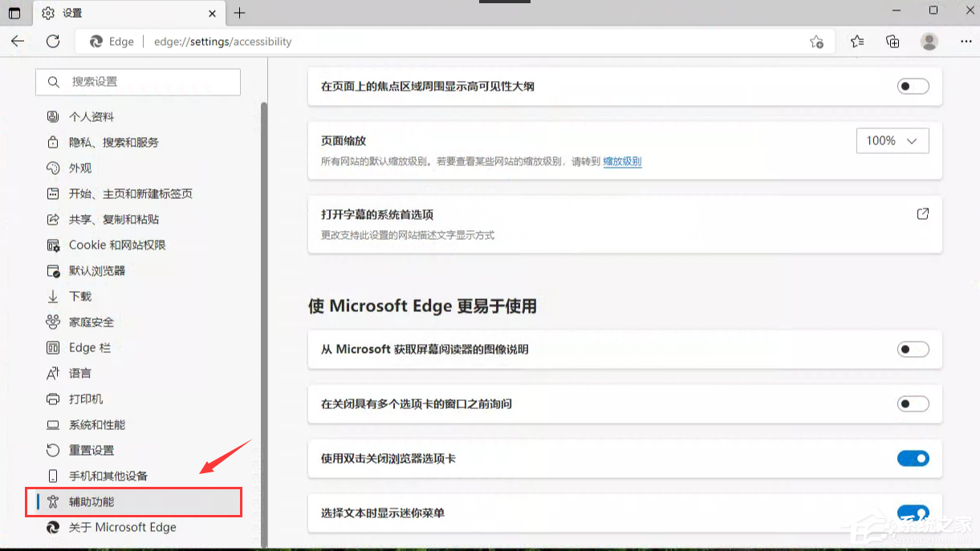
Task: Toggle image descriptions from Microsoft for screen readers
Action: [x=913, y=350]
